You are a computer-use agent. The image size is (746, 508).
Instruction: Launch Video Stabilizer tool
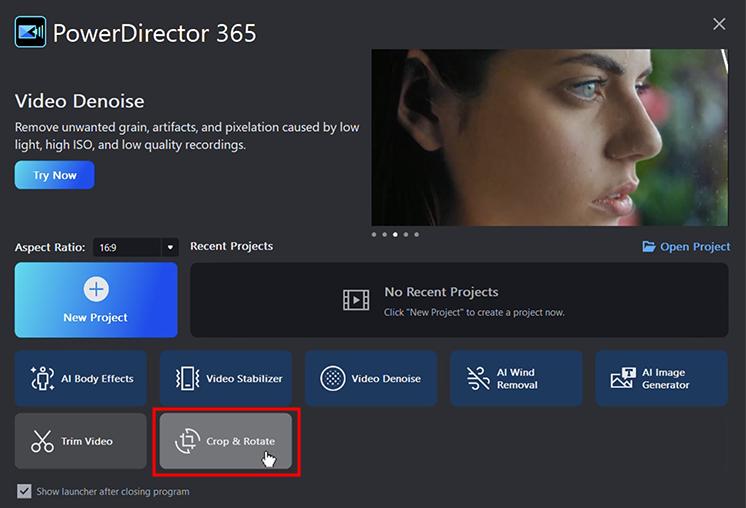click(x=226, y=378)
